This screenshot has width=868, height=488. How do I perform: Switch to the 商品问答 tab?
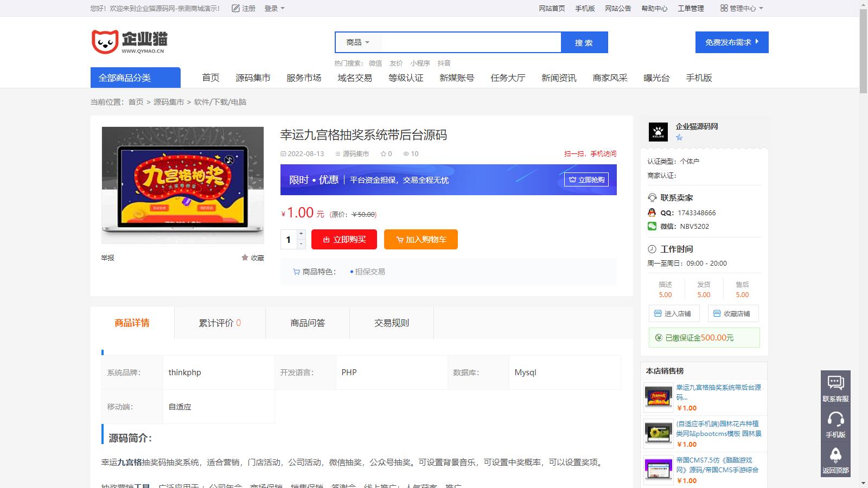click(308, 323)
